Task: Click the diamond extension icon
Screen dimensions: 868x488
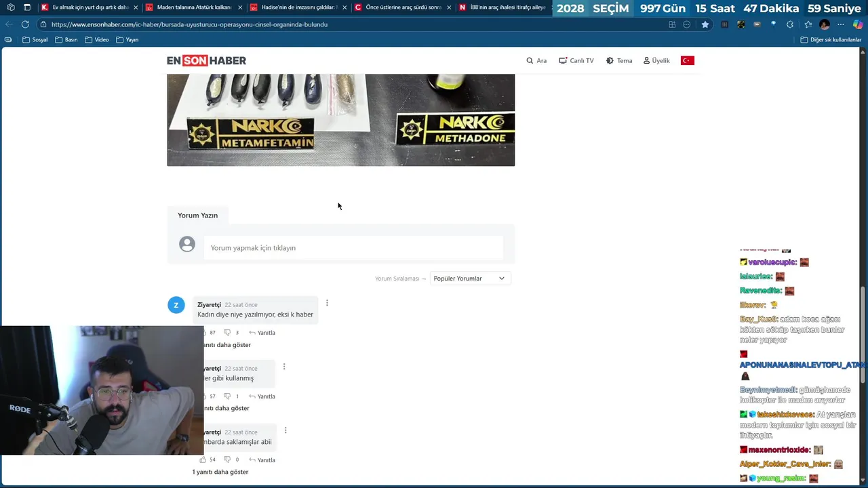Action: (774, 24)
